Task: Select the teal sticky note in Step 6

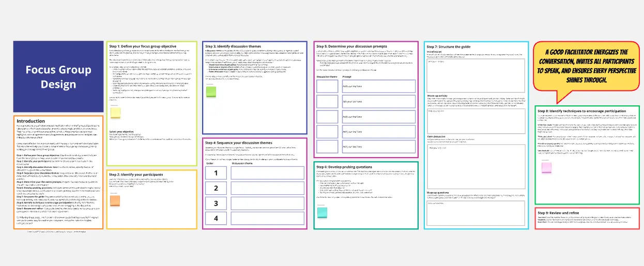Action: point(322,211)
